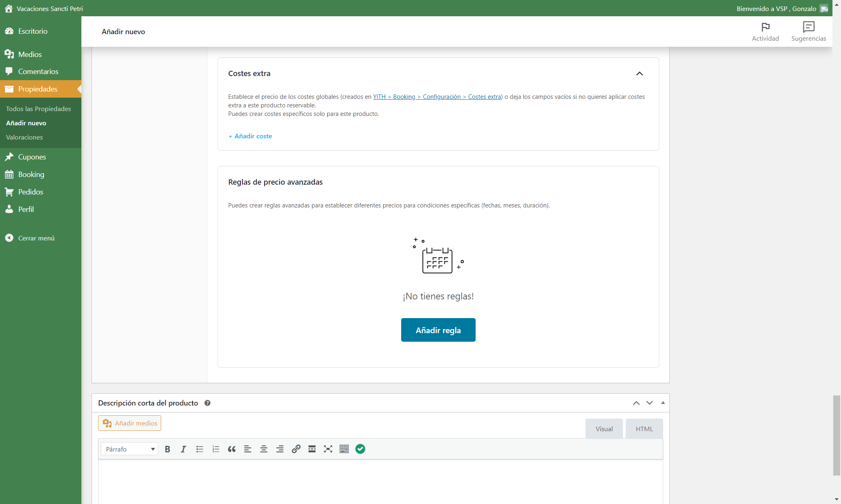
Task: Open the Párrafo format dropdown
Action: click(x=129, y=449)
